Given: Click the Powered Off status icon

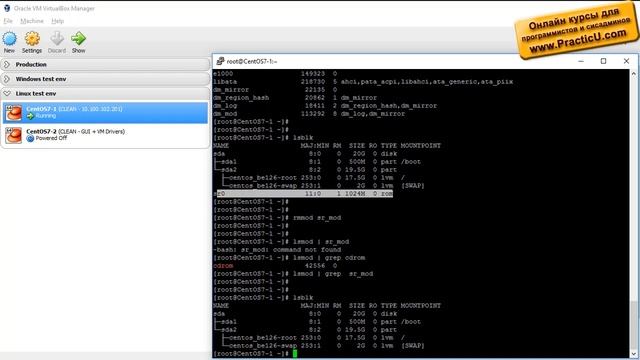Looking at the screenshot, I should tap(30, 139).
